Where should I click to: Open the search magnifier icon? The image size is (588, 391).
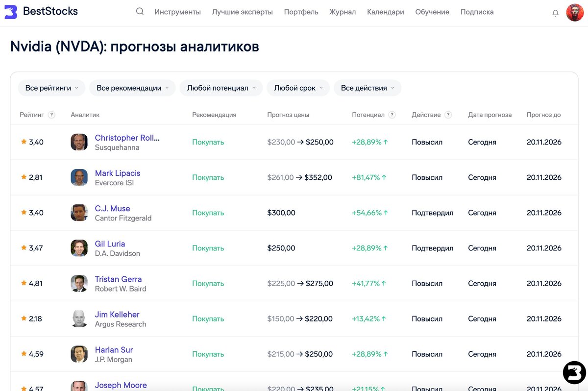[x=140, y=12]
